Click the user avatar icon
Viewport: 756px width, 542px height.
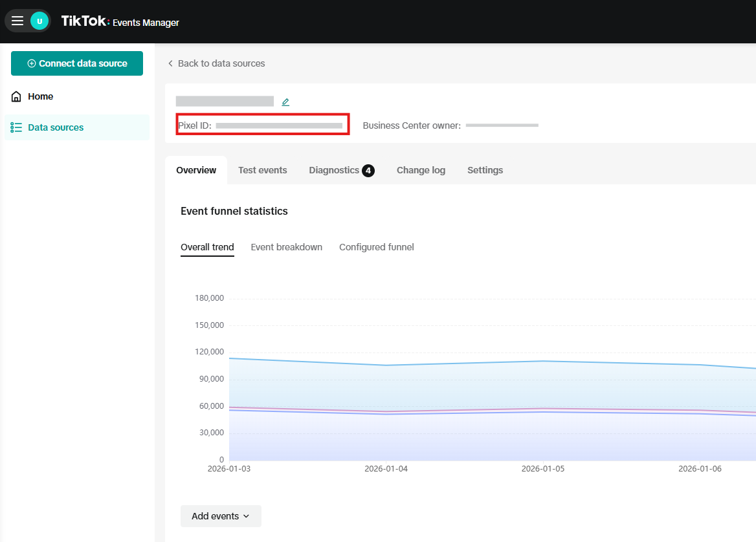coord(39,21)
